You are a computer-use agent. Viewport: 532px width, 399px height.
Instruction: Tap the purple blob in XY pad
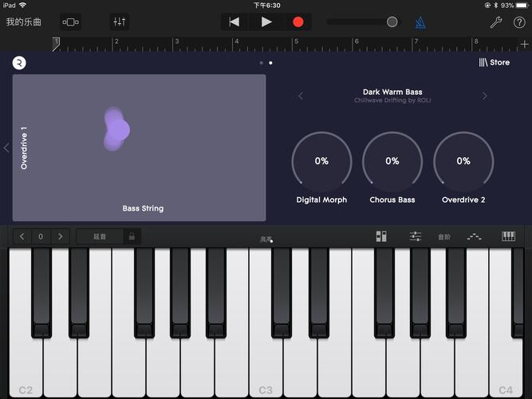coord(116,129)
